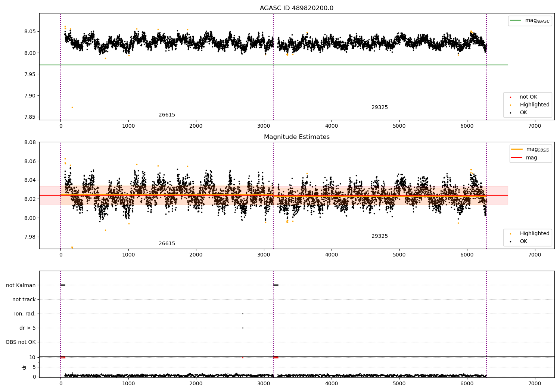
Task: Click the 'AGASC ID 489820200.0' plot title
Action: coord(296,8)
